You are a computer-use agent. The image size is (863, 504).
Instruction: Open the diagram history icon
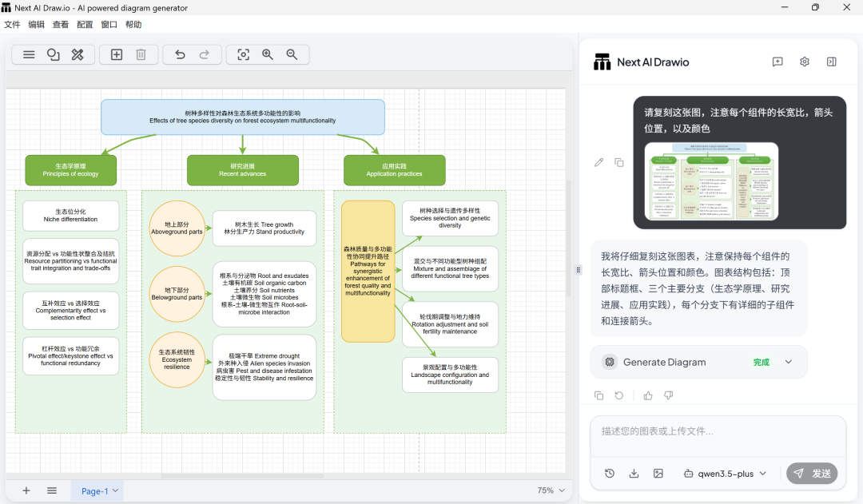pos(610,473)
